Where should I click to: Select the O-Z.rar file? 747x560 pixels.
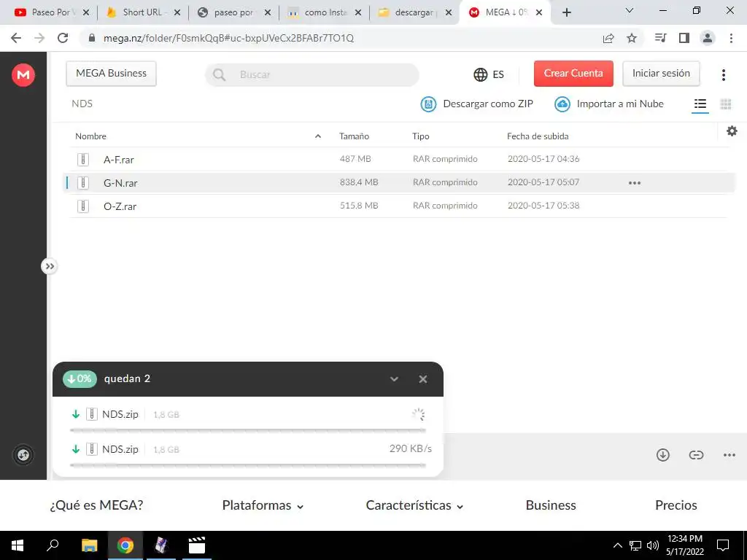(x=398, y=206)
